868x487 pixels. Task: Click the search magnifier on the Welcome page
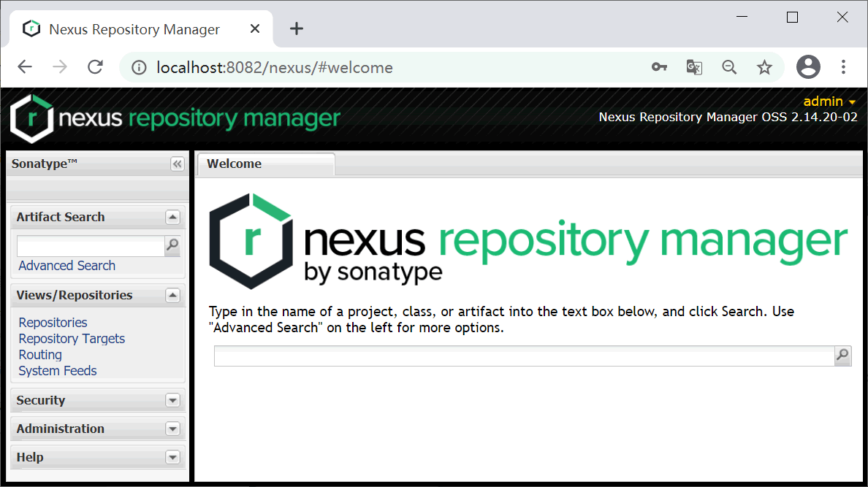pos(842,356)
